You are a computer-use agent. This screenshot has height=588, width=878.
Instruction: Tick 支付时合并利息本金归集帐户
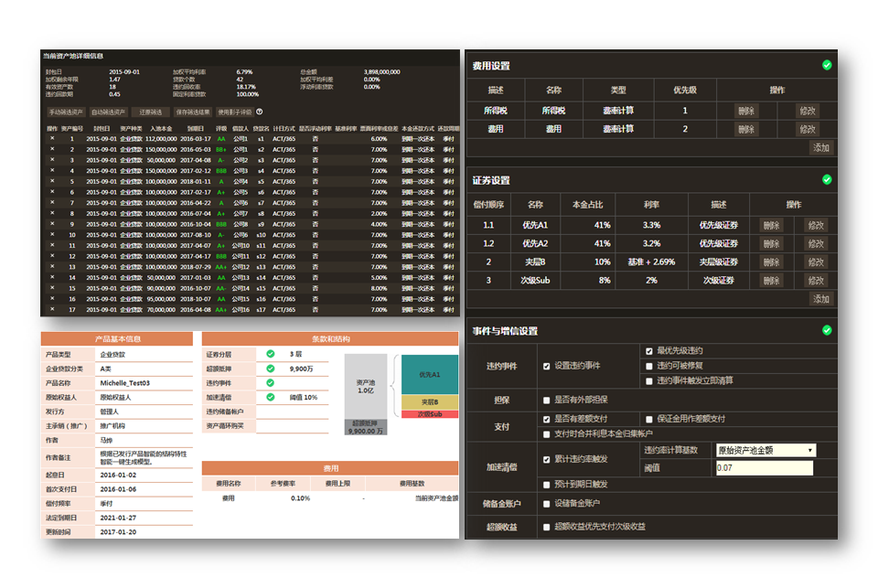[x=547, y=434]
